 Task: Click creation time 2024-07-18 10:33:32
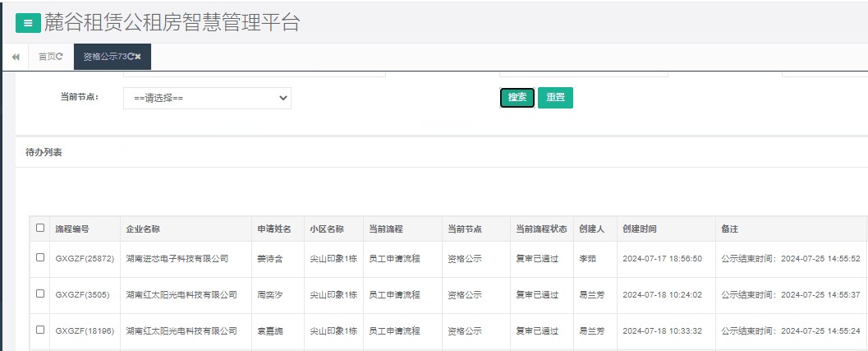(662, 331)
